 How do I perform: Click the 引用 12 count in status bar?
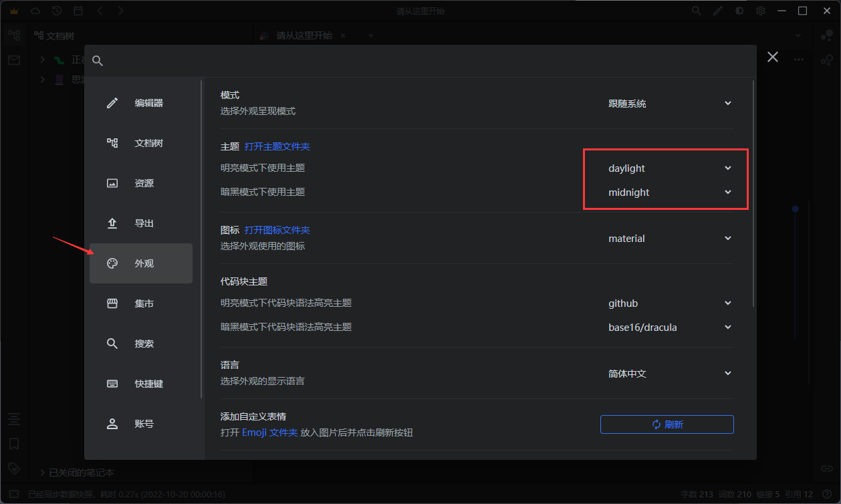[799, 495]
